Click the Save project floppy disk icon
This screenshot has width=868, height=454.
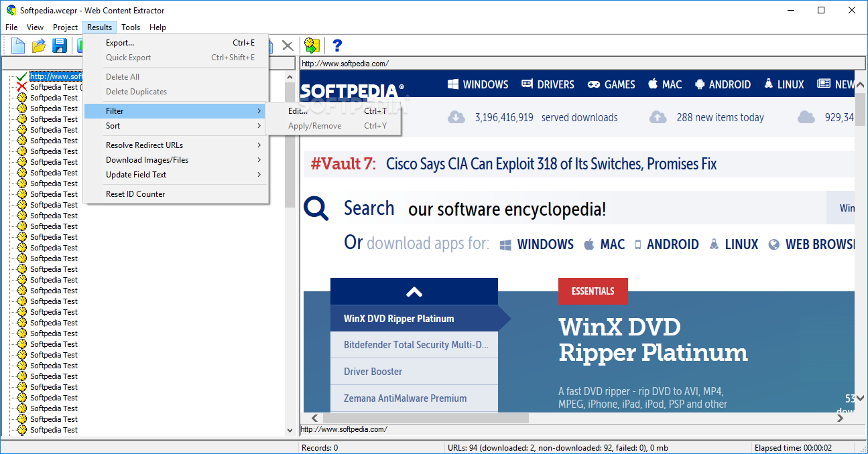[60, 46]
